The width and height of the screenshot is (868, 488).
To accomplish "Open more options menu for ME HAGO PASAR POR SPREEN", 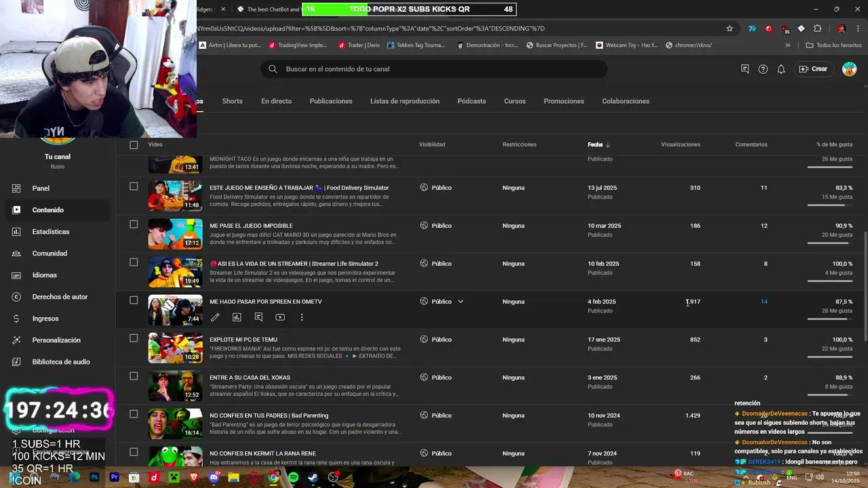I will tap(302, 317).
